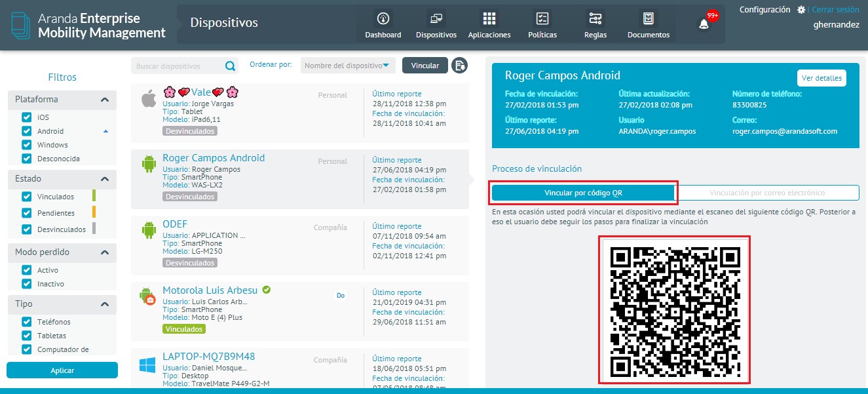The width and height of the screenshot is (868, 394).
Task: Click the search magnifier icon
Action: (x=230, y=66)
